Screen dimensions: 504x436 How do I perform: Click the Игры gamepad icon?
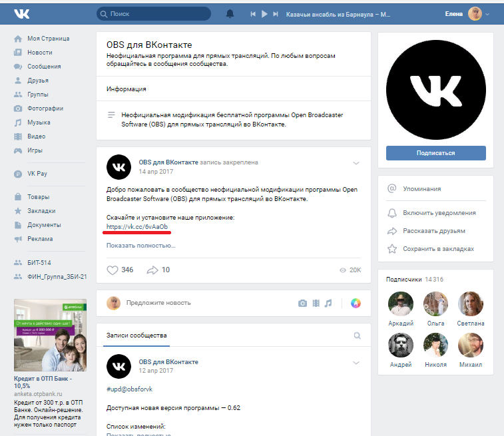(x=18, y=150)
